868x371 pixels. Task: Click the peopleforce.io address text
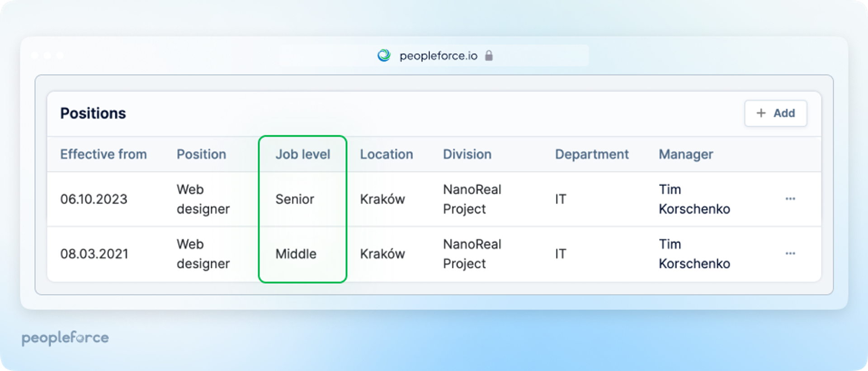[x=439, y=56]
